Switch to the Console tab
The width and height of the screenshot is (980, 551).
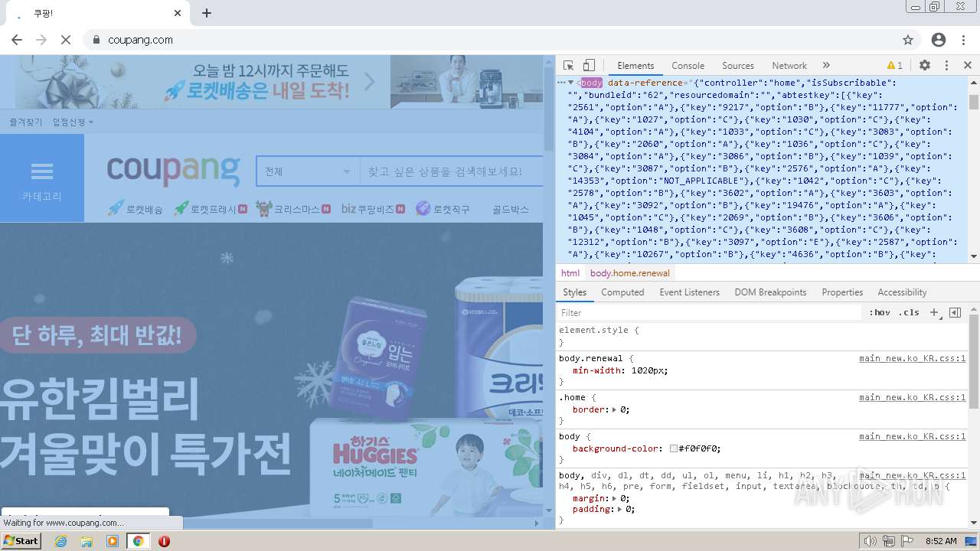[x=688, y=66]
